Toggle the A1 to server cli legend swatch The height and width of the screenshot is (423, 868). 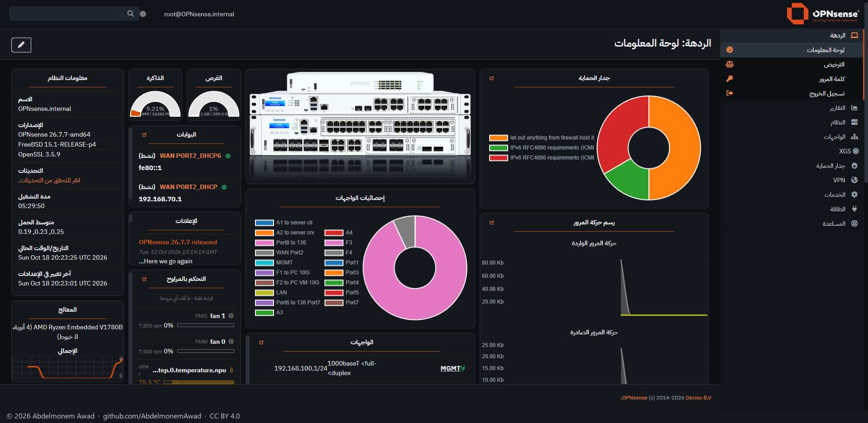point(264,223)
